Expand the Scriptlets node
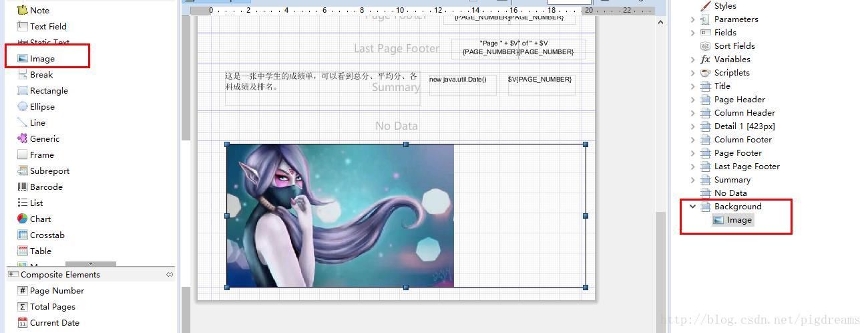This screenshot has height=333, width=868. (692, 72)
